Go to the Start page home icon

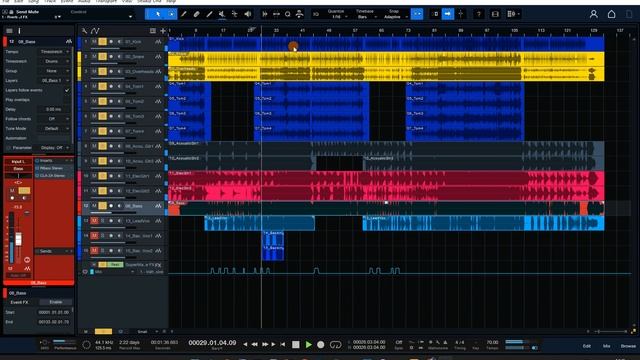click(611, 14)
